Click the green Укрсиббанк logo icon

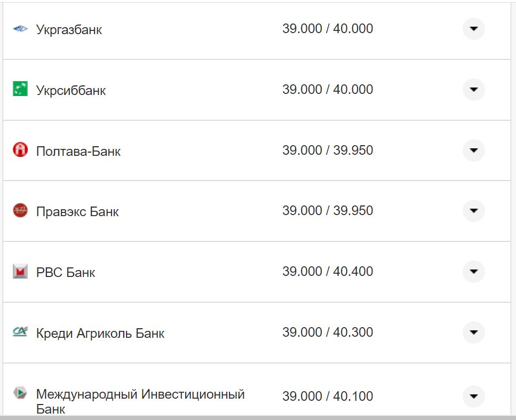pyautogui.click(x=20, y=90)
